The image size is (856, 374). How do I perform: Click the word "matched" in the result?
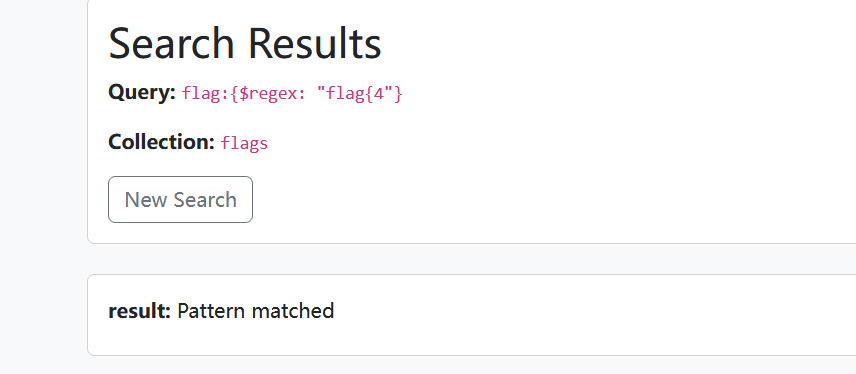(293, 311)
